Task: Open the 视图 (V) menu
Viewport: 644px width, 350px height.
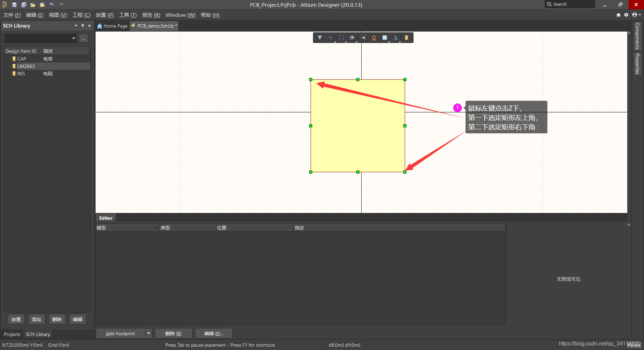Action: coord(58,15)
